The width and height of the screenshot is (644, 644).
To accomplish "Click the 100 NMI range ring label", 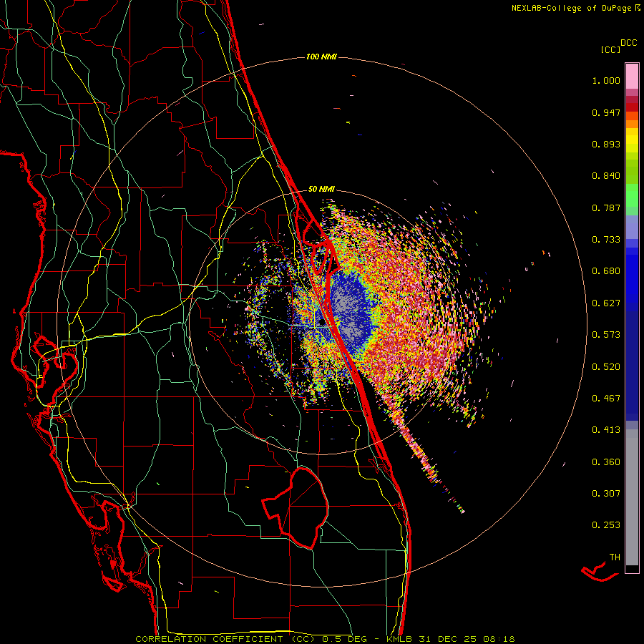I will [321, 57].
